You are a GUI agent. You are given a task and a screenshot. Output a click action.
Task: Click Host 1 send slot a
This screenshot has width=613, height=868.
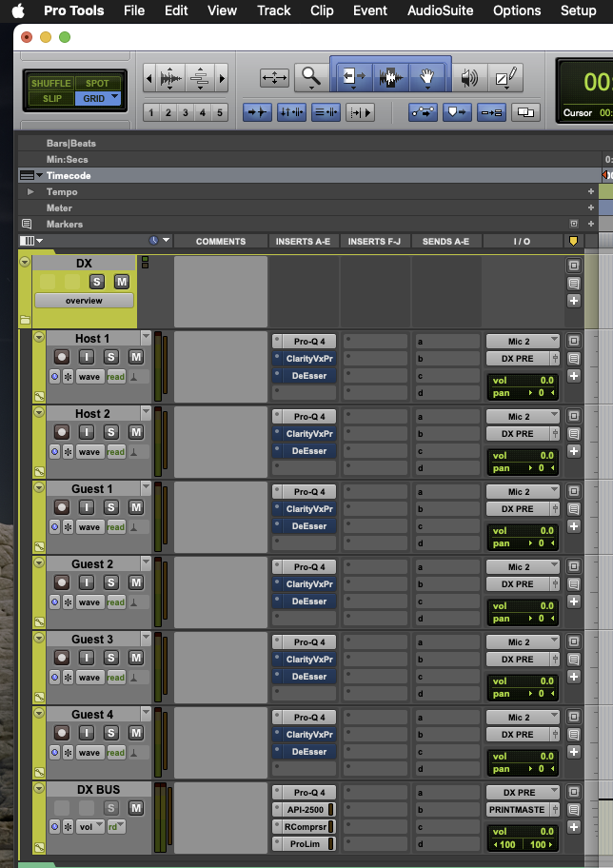coord(446,342)
